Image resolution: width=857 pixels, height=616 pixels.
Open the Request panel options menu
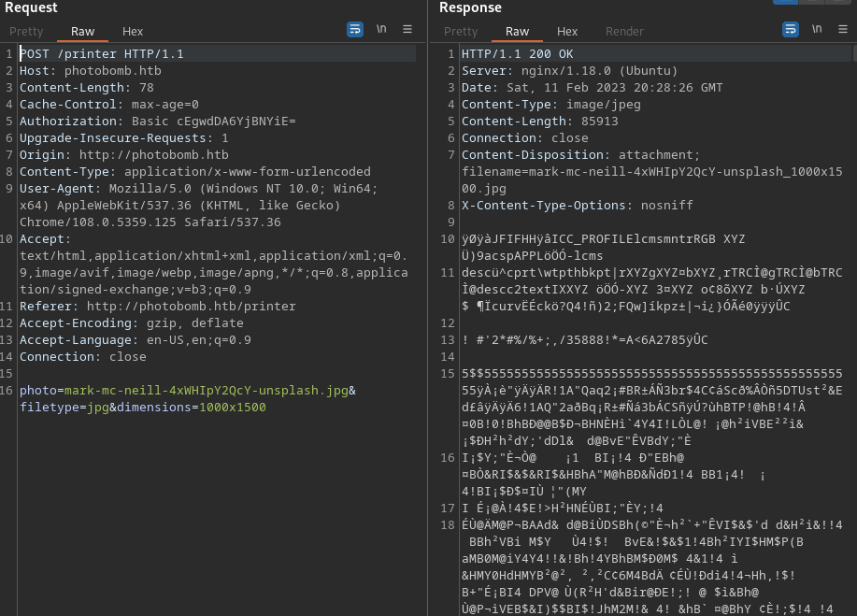point(407,30)
